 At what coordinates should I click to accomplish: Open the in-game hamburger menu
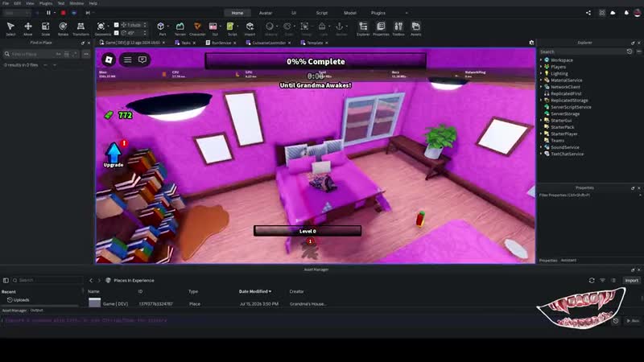128,60
